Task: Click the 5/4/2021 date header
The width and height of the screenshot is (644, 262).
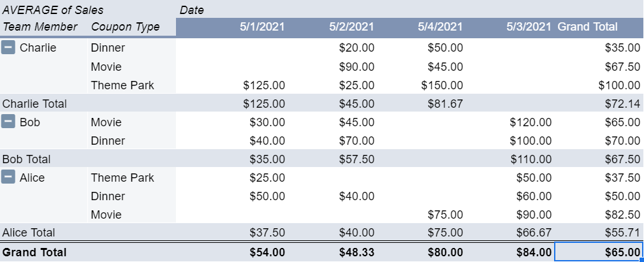Action: click(441, 27)
